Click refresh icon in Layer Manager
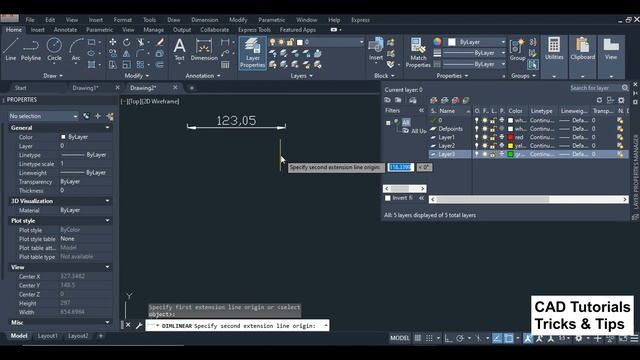640x360 pixels. 599,100
